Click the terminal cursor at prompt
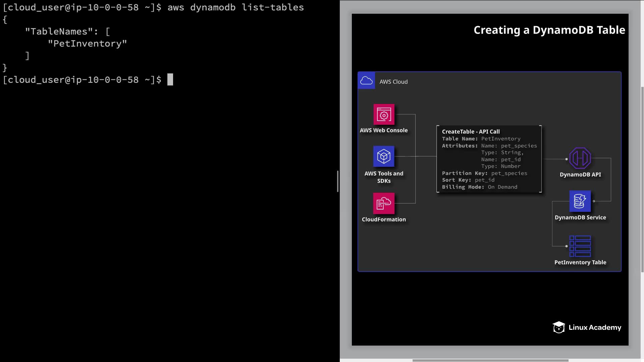 (170, 80)
